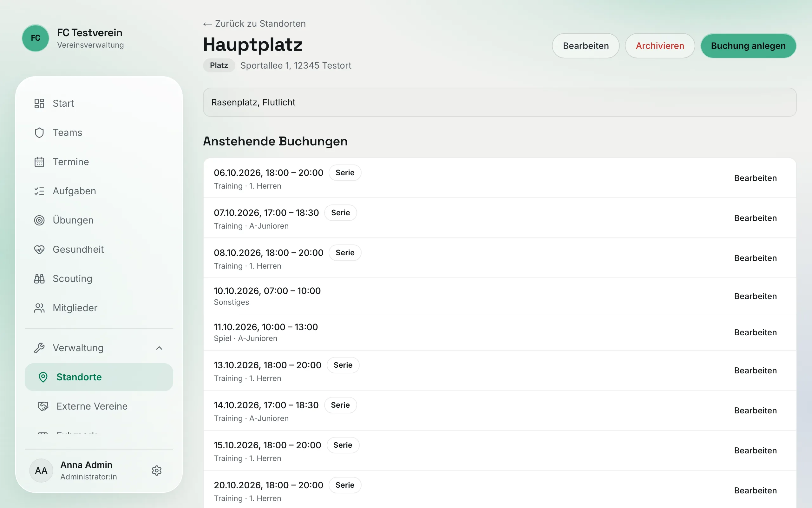The height and width of the screenshot is (508, 812).
Task: Click the Gesundheit heart-pulse icon
Action: [39, 250]
